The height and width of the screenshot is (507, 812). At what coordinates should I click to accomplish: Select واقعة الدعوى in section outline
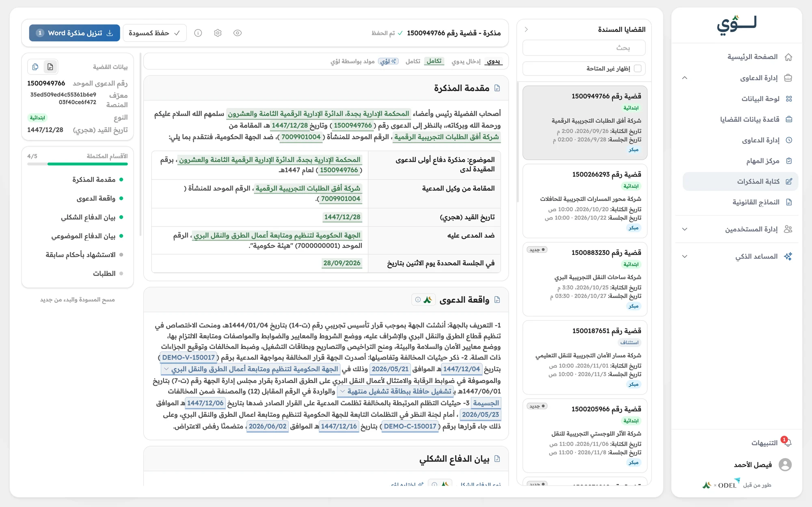99,198
